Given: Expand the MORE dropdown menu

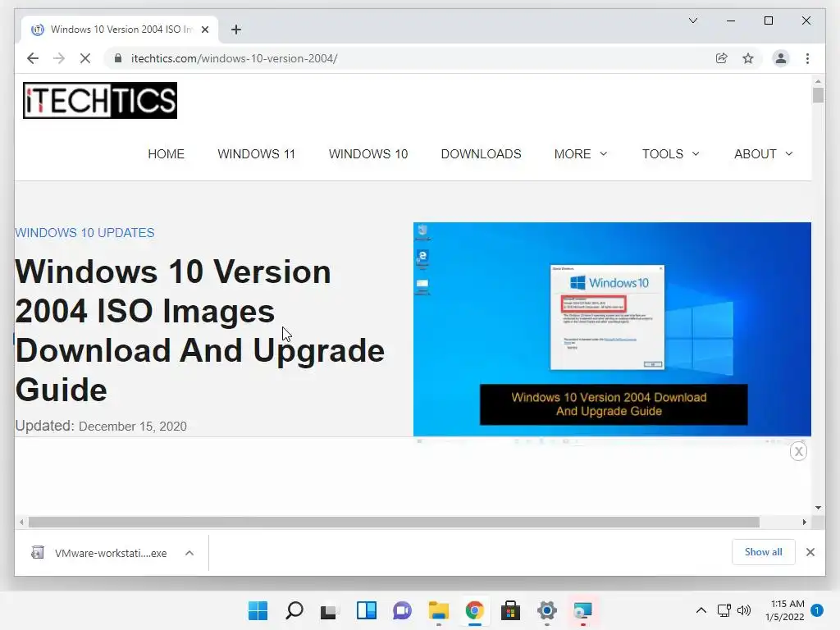Looking at the screenshot, I should [581, 153].
